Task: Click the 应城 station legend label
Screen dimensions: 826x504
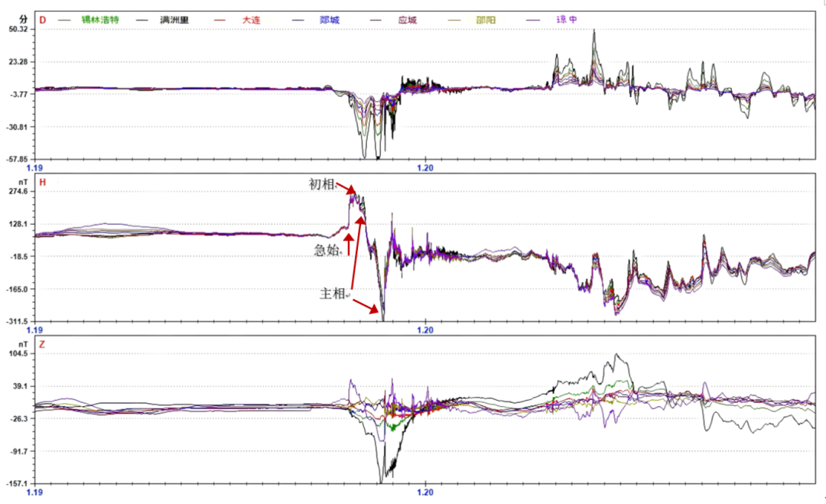Action: click(x=409, y=19)
